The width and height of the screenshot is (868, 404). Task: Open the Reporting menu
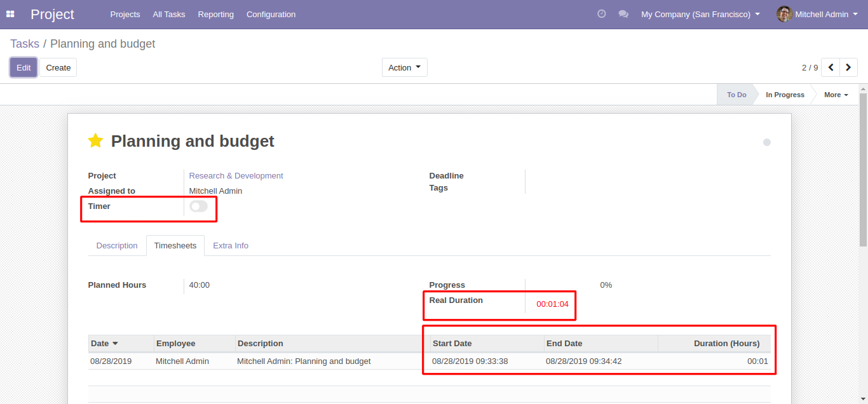tap(215, 14)
